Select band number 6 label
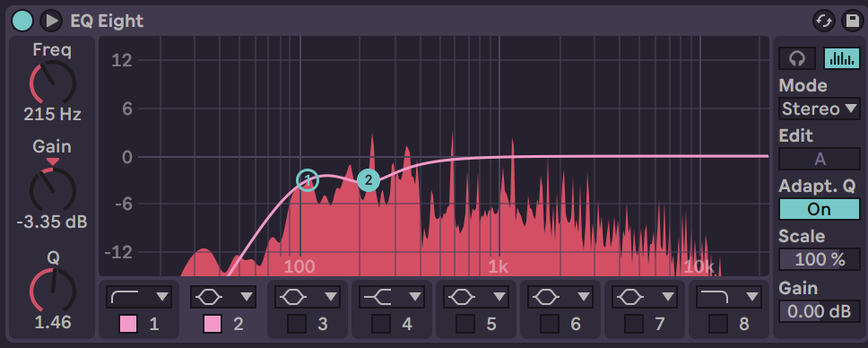 click(x=576, y=324)
